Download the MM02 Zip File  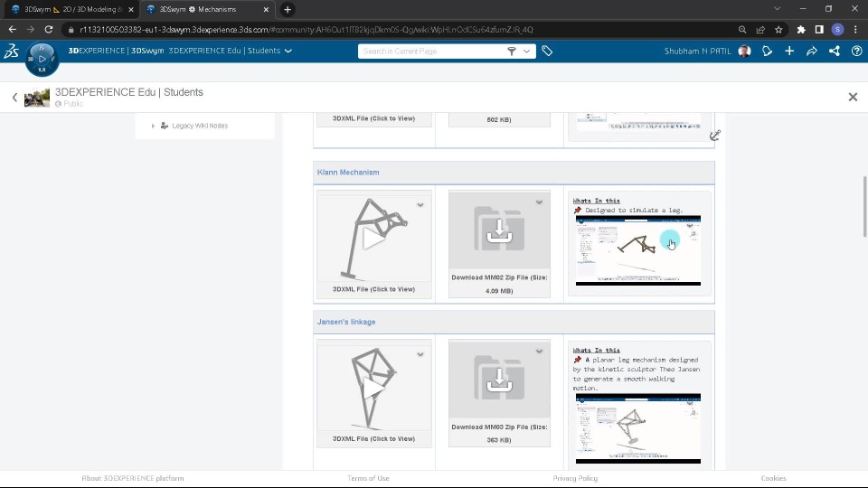(x=499, y=230)
